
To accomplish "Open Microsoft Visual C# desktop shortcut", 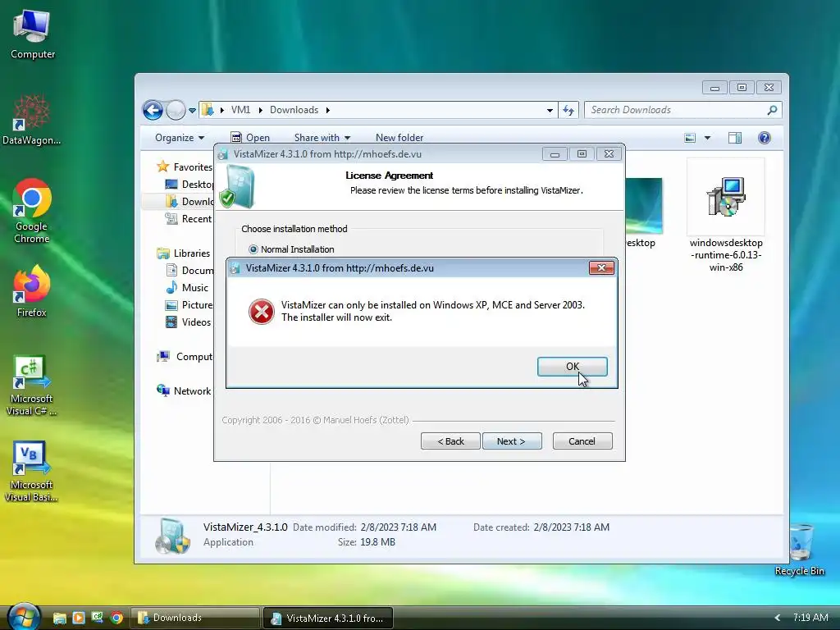I will coord(32,385).
